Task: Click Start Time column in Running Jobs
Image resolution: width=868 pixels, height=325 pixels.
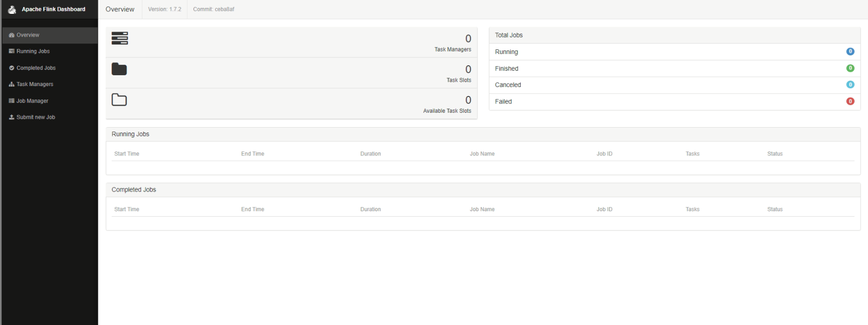Action: [x=127, y=154]
